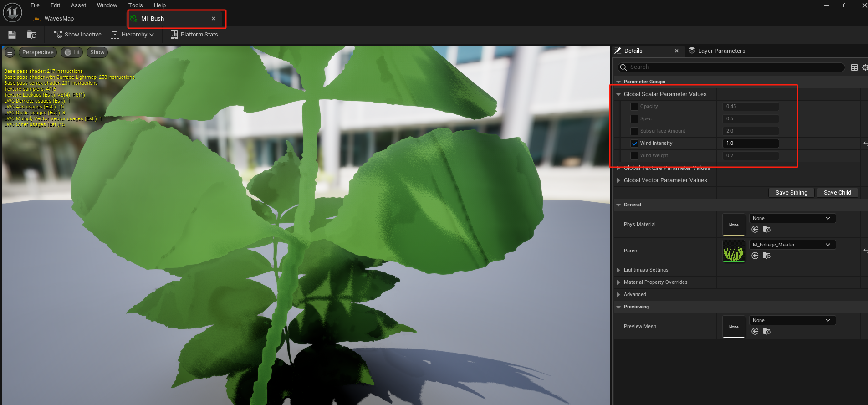The width and height of the screenshot is (868, 405).
Task: Expand Global Texture Parameter Values
Action: pos(618,168)
